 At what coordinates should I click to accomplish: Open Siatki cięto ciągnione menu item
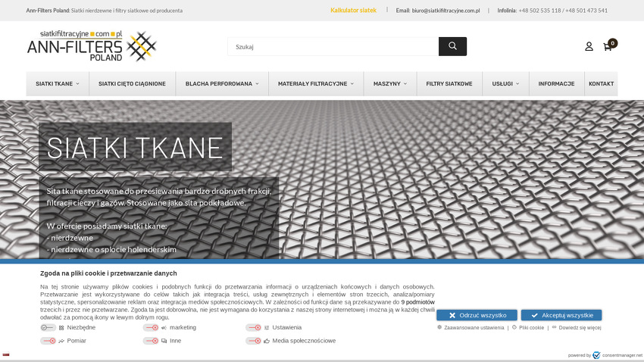click(x=132, y=84)
